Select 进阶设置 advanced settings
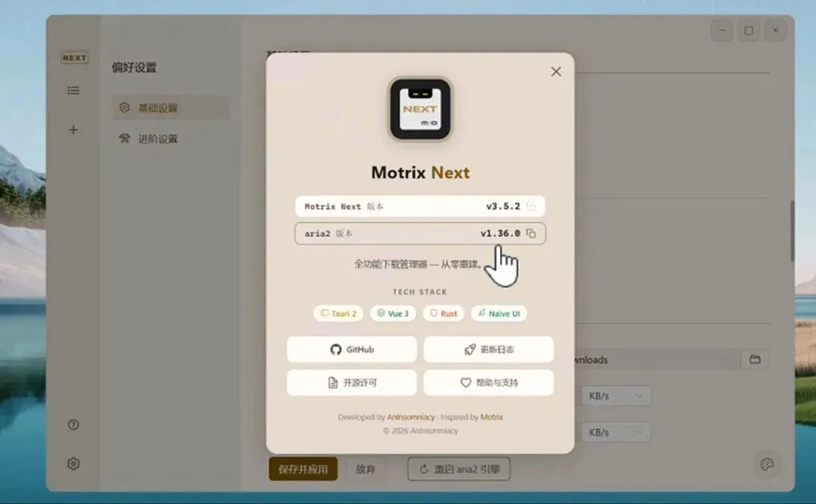 tap(171, 138)
